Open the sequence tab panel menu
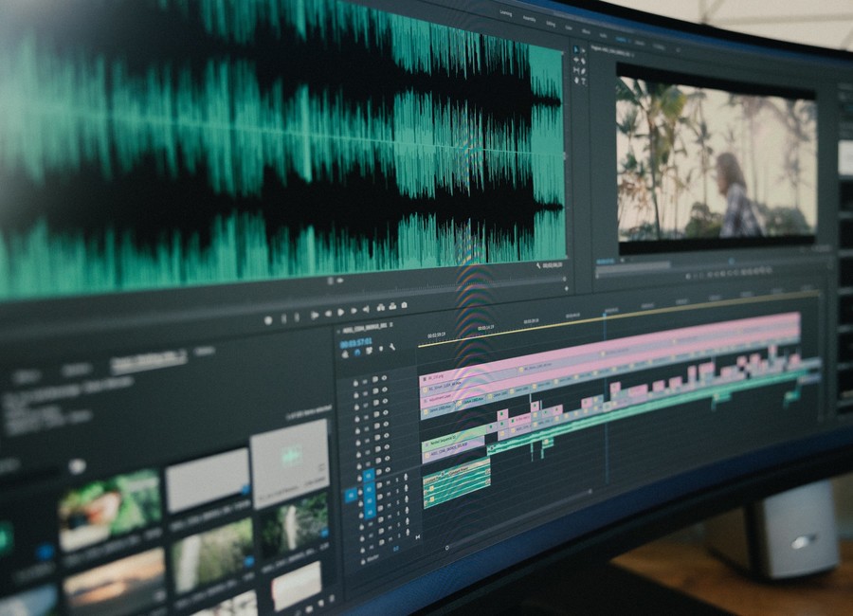The image size is (853, 616). (x=391, y=324)
